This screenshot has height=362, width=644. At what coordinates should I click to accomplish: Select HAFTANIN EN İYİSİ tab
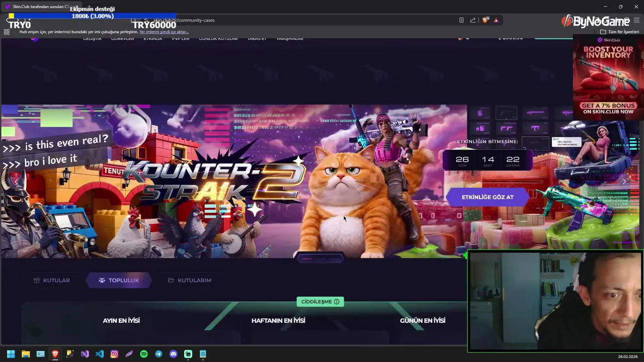278,320
